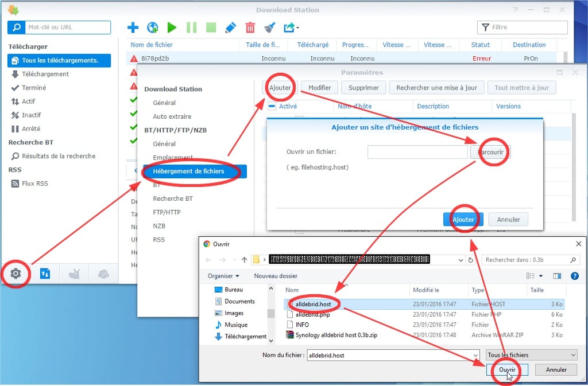Click the Download Station help question mark
Image resolution: width=588 pixels, height=386 pixels.
[x=515, y=10]
